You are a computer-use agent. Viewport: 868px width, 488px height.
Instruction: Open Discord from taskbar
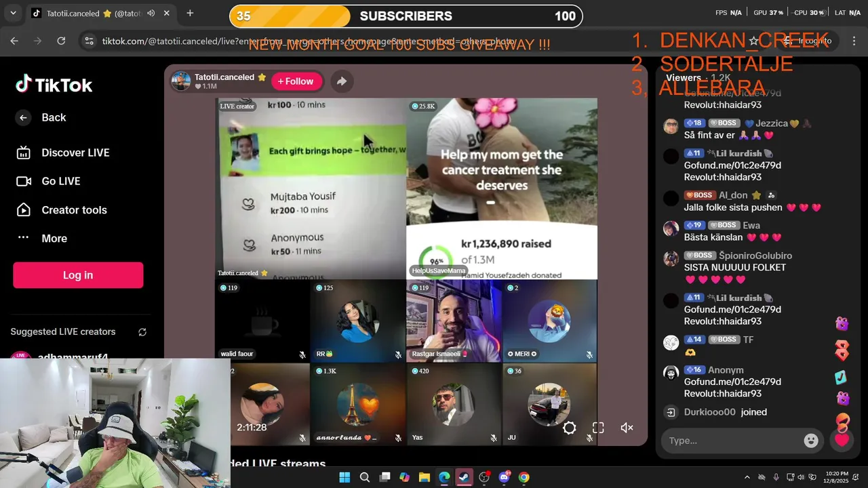pos(504,477)
